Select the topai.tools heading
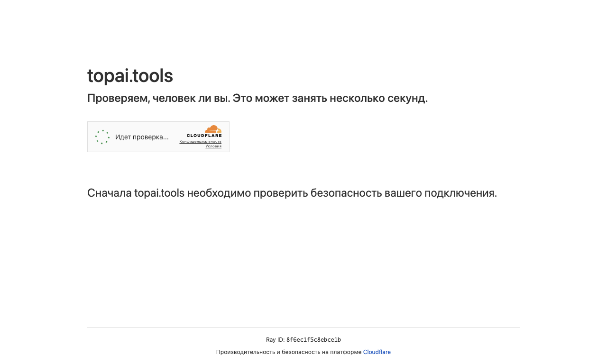The height and width of the screenshot is (364, 607). [130, 76]
